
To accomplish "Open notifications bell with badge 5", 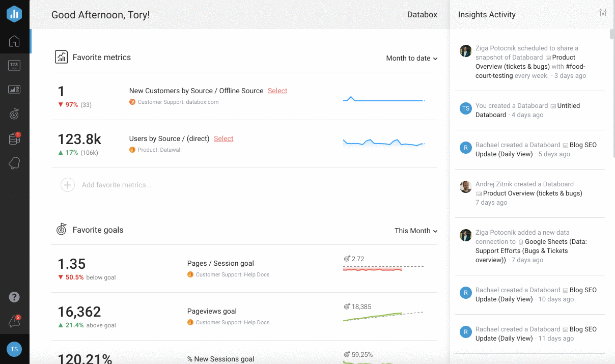I will 14,321.
